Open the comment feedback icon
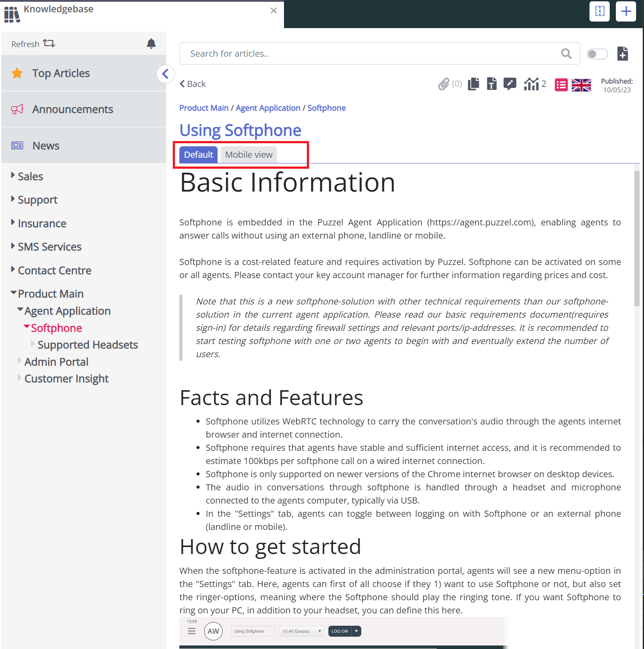The width and height of the screenshot is (644, 649). coord(509,84)
